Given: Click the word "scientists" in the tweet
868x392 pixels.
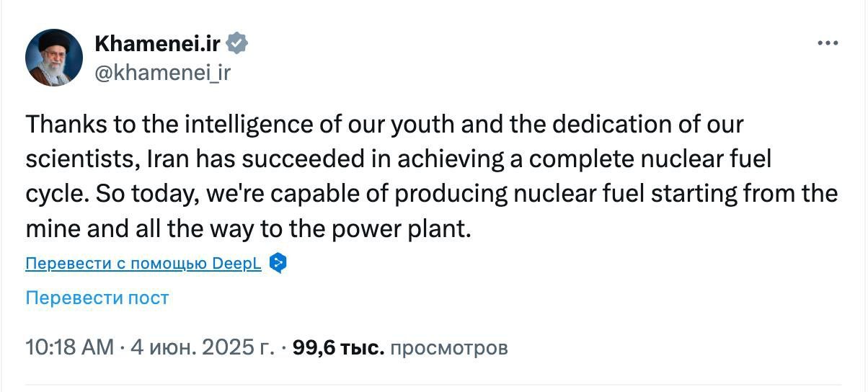Looking at the screenshot, I should 78,159.
